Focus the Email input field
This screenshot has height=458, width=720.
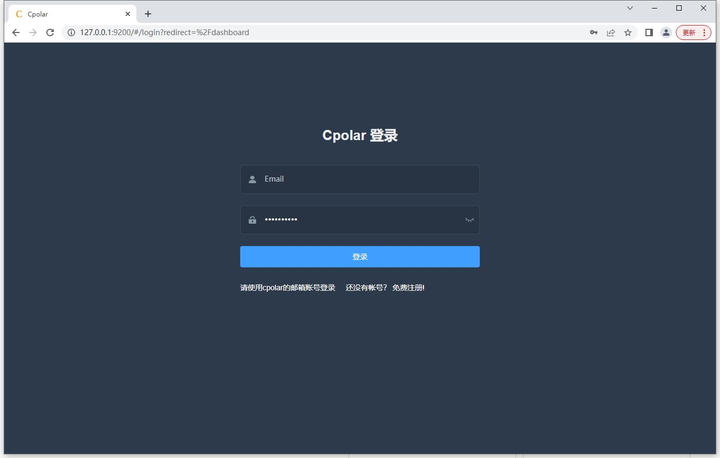click(x=360, y=179)
